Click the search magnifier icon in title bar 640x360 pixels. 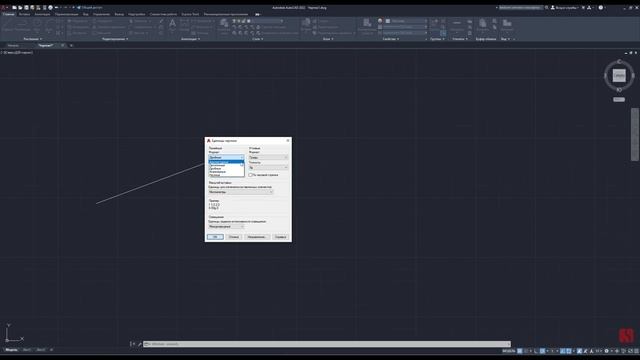point(547,7)
